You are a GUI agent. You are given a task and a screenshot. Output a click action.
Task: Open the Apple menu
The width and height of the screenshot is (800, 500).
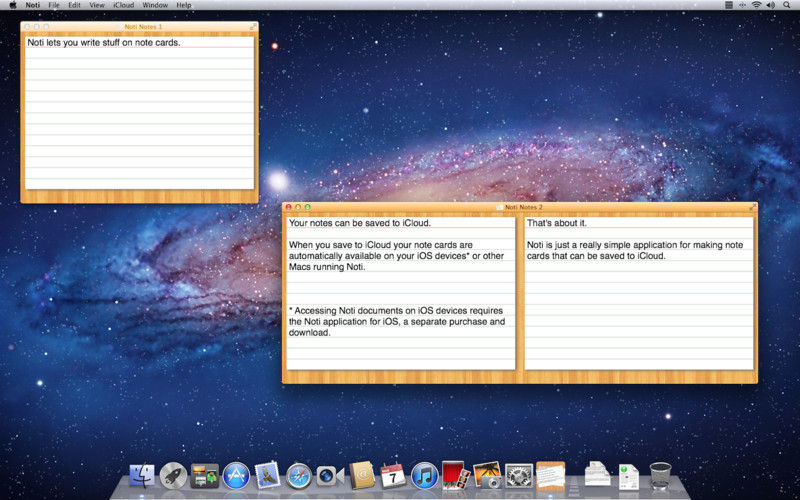[13, 5]
